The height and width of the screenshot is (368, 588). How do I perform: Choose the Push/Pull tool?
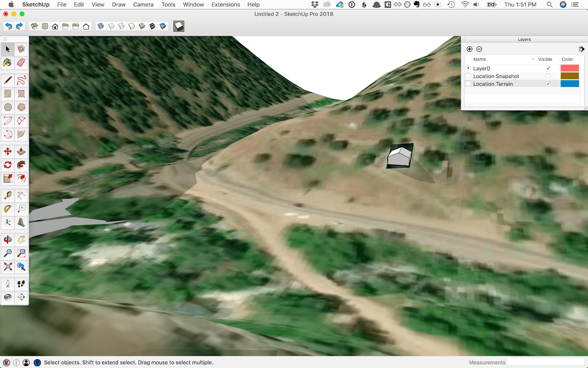point(21,151)
